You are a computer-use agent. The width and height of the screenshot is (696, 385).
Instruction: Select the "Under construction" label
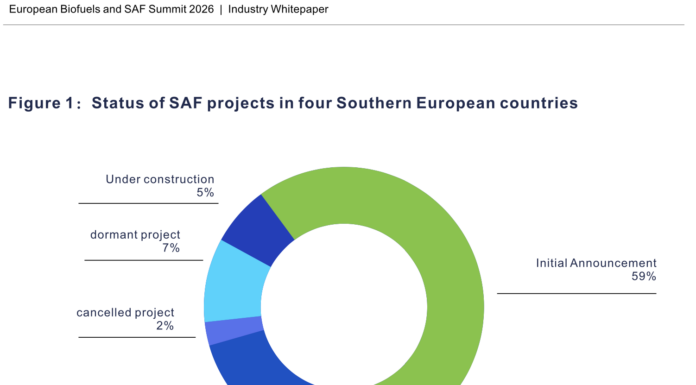160,179
